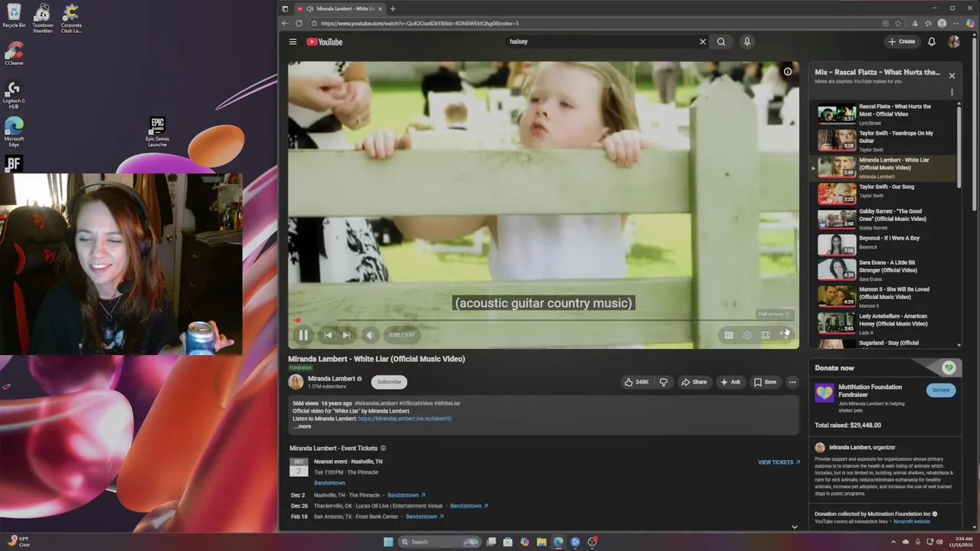Image resolution: width=980 pixels, height=551 pixels.
Task: Open File Explorer from the taskbar
Action: [x=541, y=542]
